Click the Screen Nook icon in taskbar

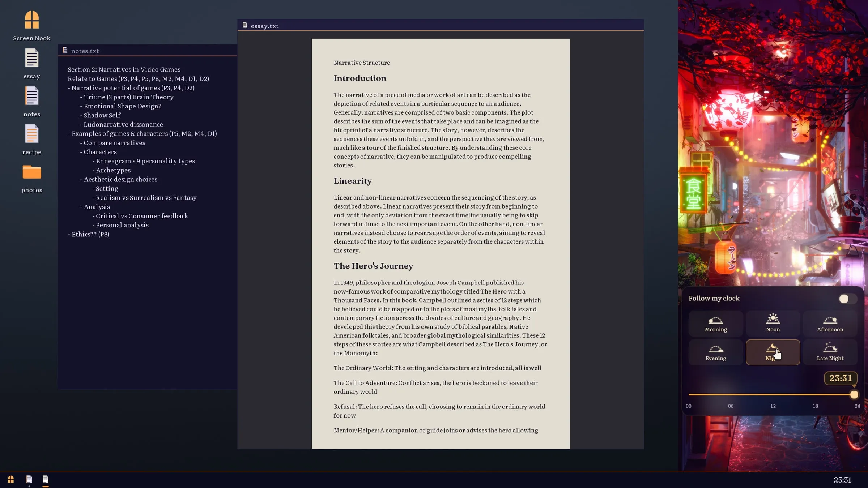(11, 479)
